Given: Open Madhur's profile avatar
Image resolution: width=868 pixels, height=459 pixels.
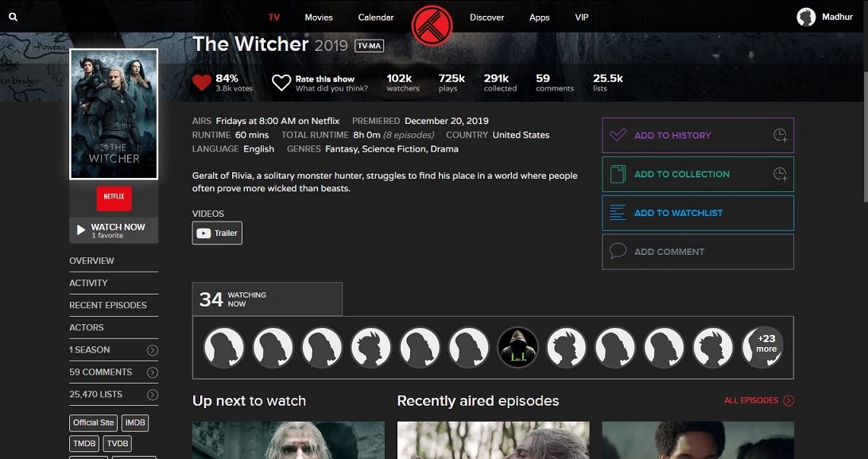Looking at the screenshot, I should [x=806, y=17].
